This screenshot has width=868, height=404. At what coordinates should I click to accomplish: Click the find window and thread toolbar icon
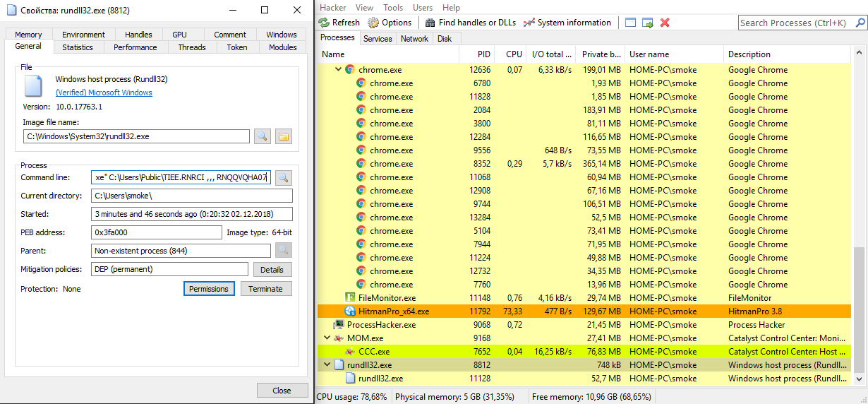648,23
